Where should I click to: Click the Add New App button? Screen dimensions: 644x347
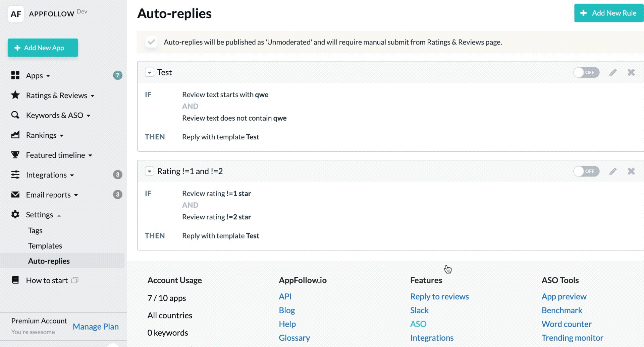(43, 48)
